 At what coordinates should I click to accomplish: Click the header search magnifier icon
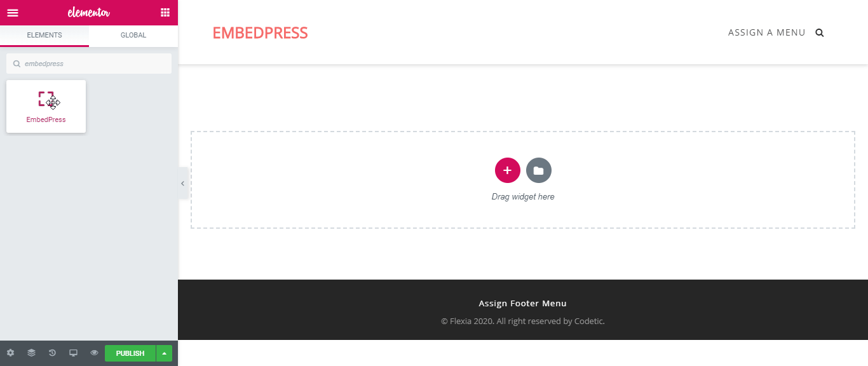(x=820, y=33)
